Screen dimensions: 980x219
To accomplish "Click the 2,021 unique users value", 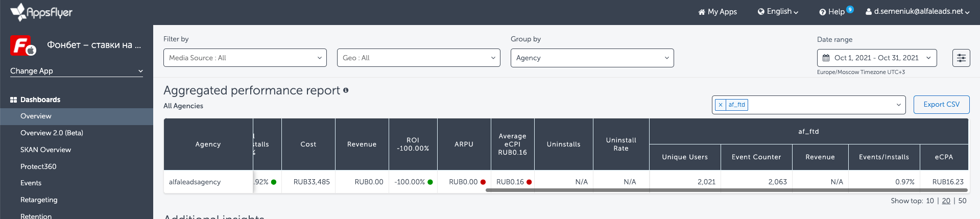I will click(x=706, y=182).
